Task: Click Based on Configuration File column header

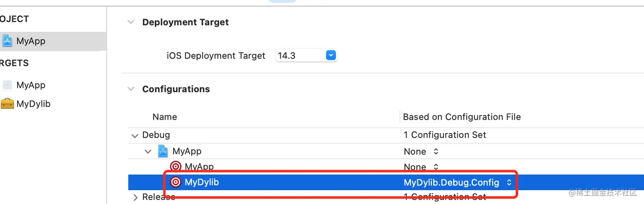Action: tap(462, 117)
